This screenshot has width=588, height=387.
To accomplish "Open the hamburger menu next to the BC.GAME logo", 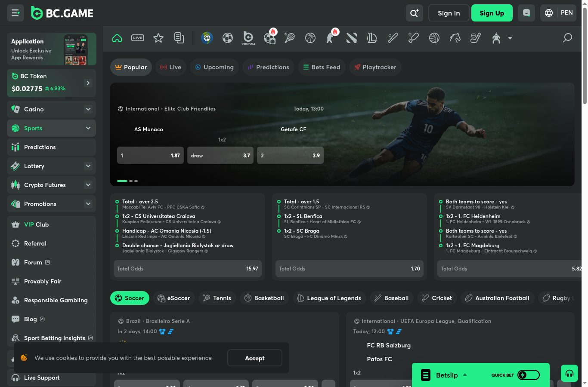I will click(15, 13).
